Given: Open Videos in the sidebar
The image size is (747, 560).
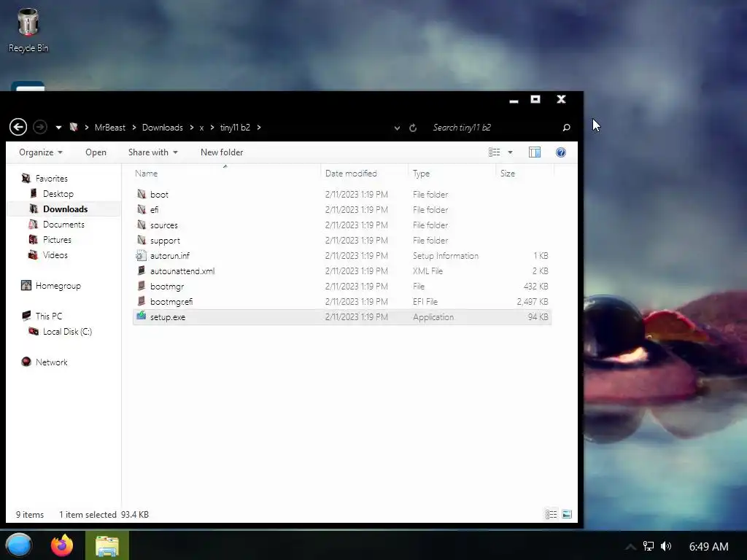Looking at the screenshot, I should click(55, 254).
